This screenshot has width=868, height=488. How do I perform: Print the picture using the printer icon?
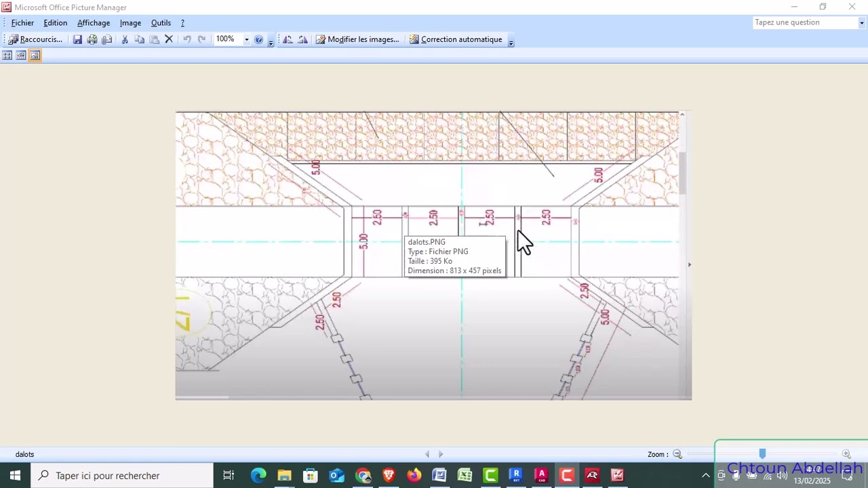(x=92, y=39)
